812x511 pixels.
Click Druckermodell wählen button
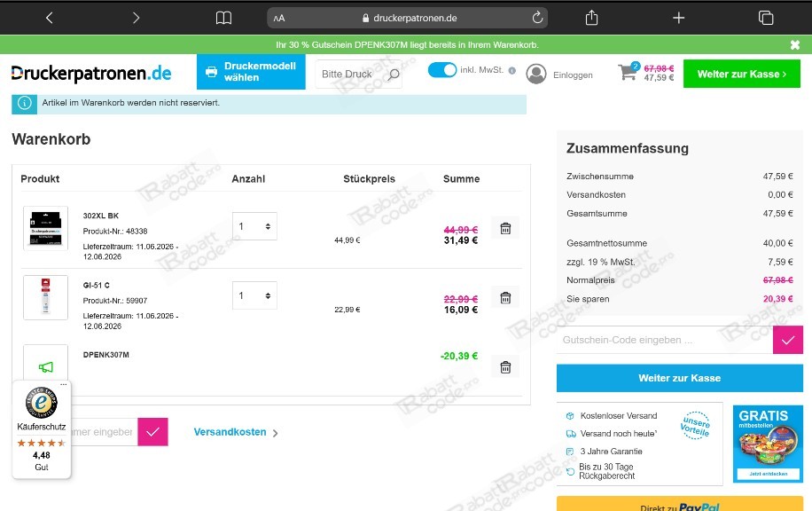tap(251, 72)
